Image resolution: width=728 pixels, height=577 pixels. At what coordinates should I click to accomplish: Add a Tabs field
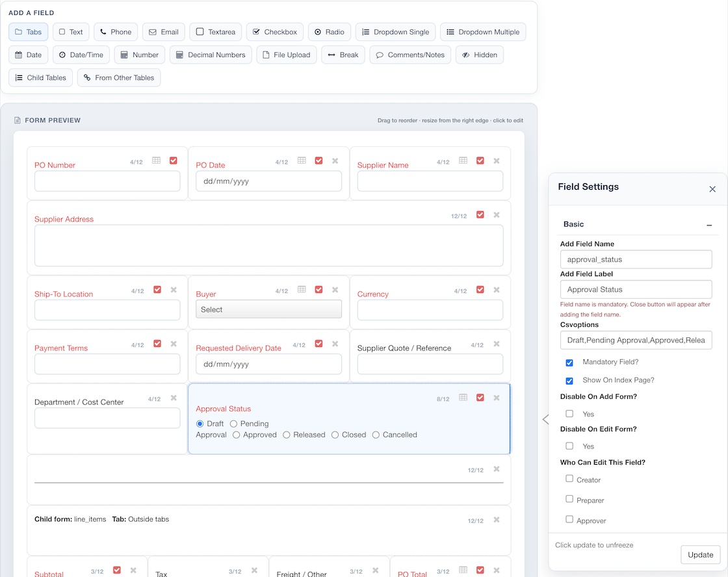pyautogui.click(x=29, y=32)
